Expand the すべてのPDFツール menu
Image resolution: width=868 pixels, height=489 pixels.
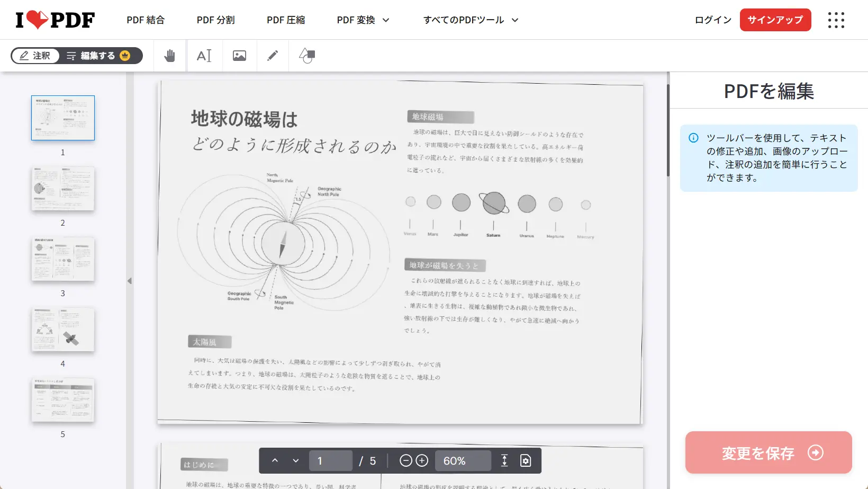[x=470, y=20]
